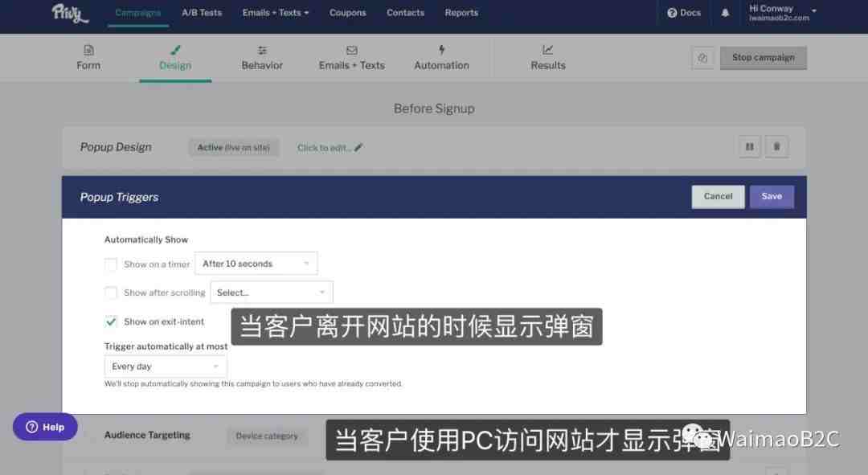Open the Every day frequency dropdown
The height and width of the screenshot is (475, 868).
pos(166,366)
